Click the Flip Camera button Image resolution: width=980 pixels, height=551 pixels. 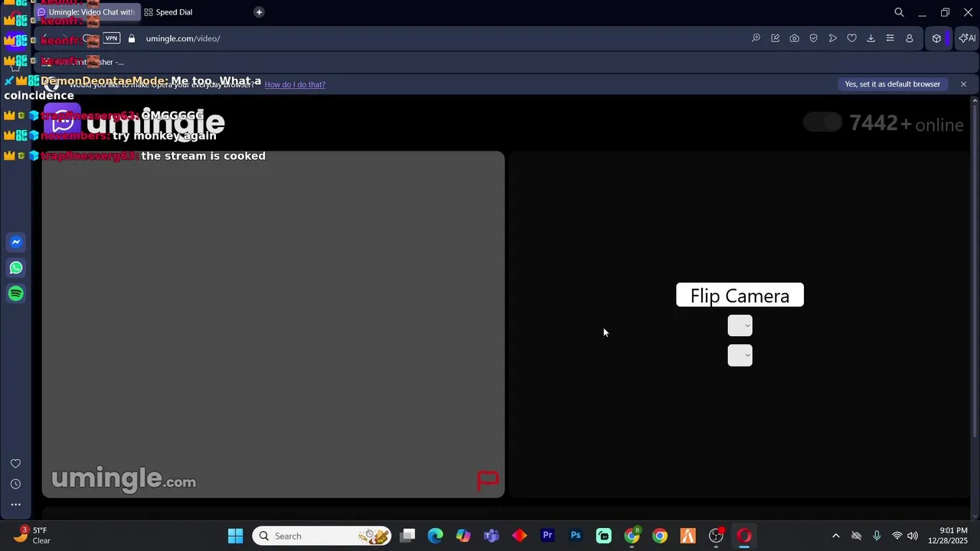(740, 295)
